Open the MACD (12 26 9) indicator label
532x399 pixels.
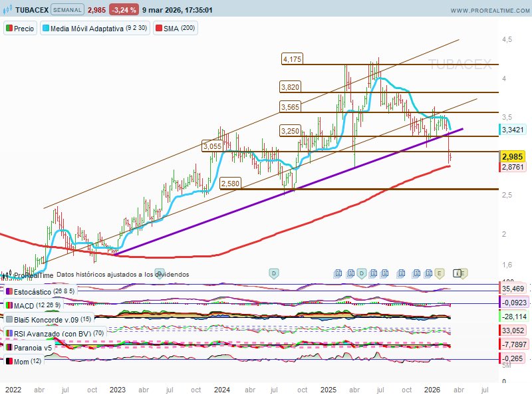tap(33, 305)
